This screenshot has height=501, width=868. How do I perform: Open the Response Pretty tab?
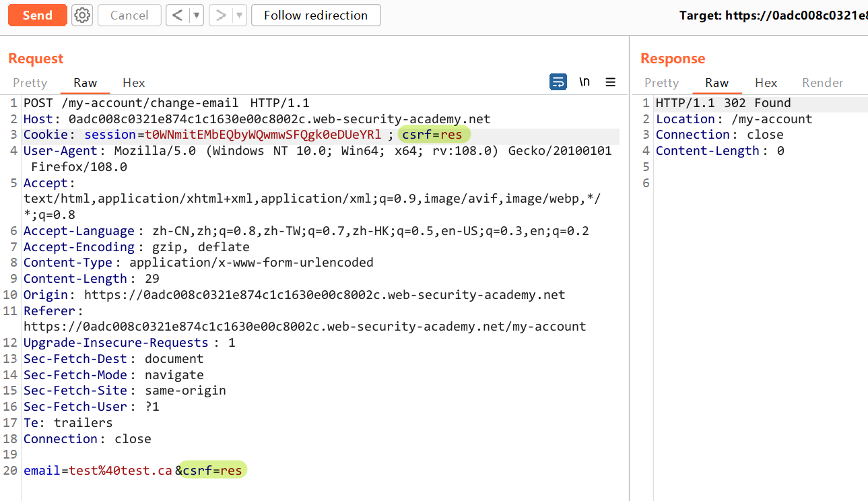661,83
